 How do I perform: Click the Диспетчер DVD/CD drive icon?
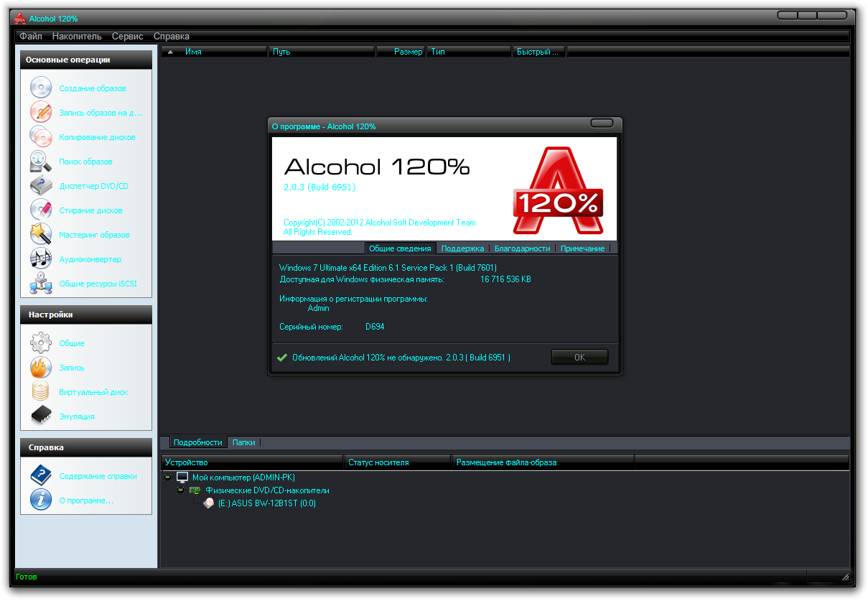click(x=40, y=185)
